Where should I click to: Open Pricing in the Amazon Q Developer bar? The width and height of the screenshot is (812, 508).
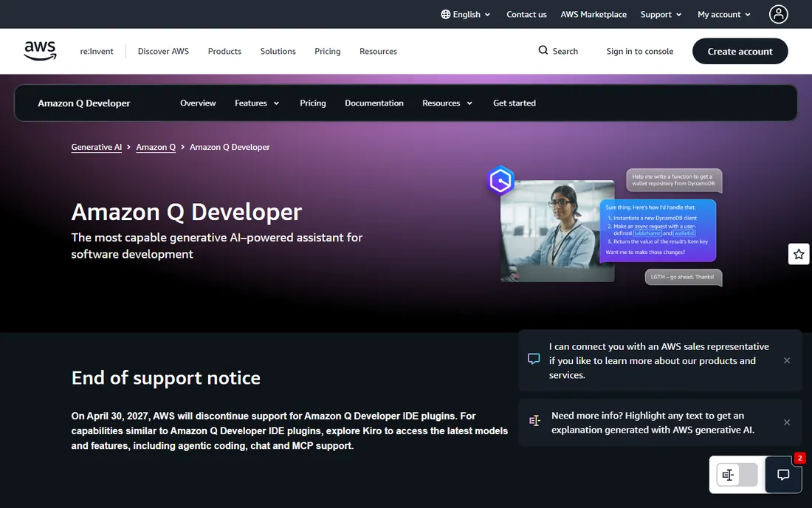click(313, 103)
